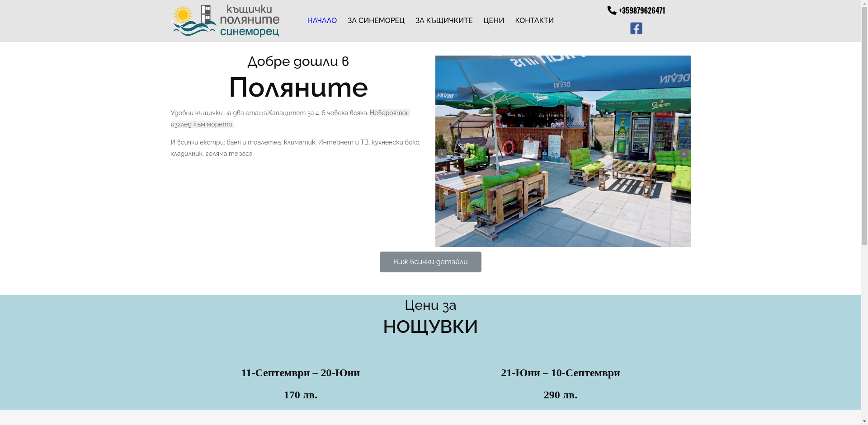Click the Поляните Синеморец sun logo

pos(225,20)
